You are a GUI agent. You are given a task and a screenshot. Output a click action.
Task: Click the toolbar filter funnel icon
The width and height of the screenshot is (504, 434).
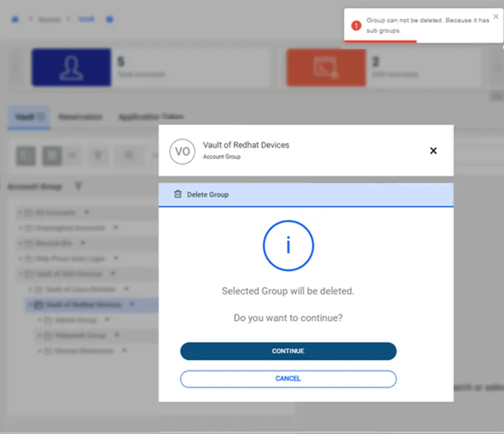tap(98, 156)
